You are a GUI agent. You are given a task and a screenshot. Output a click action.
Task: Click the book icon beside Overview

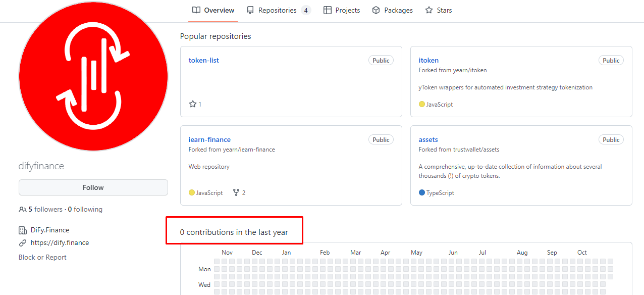click(196, 10)
